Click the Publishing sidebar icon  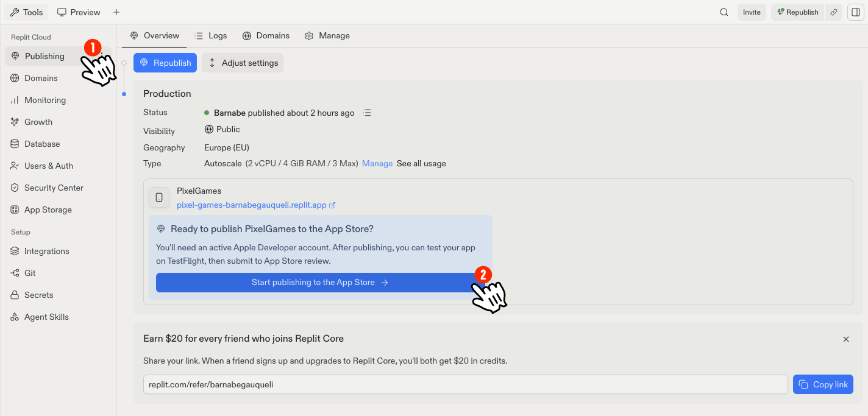[x=15, y=56]
